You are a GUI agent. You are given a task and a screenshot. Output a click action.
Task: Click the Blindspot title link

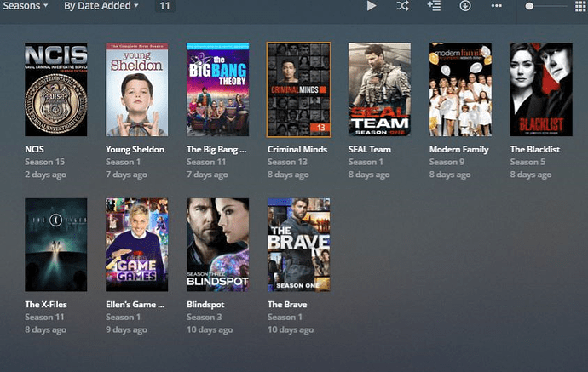point(205,305)
